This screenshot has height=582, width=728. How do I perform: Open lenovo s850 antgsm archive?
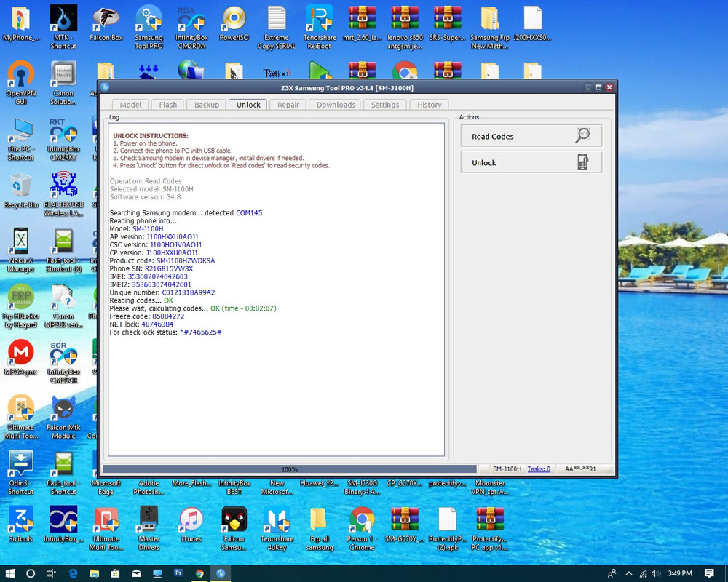point(405,27)
